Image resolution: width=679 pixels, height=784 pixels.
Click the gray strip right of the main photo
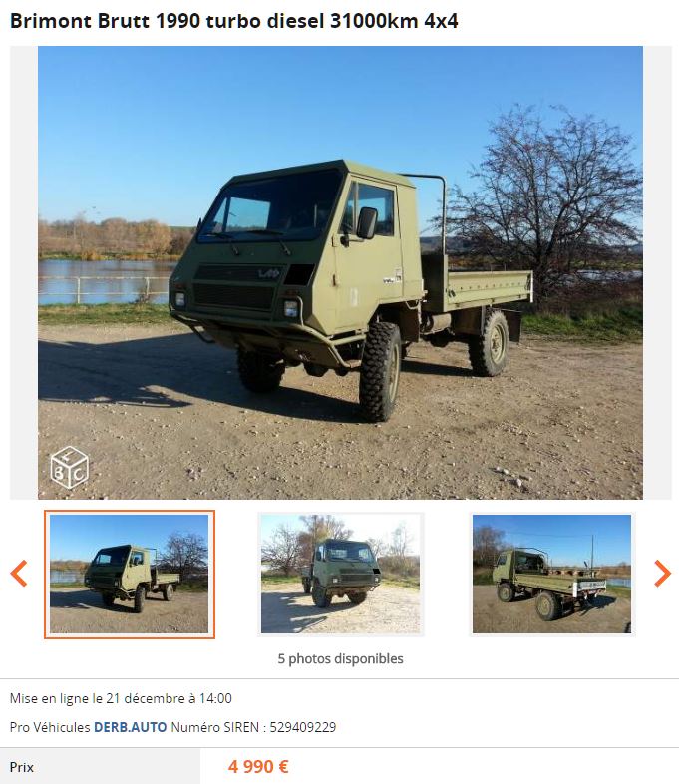coord(657,272)
